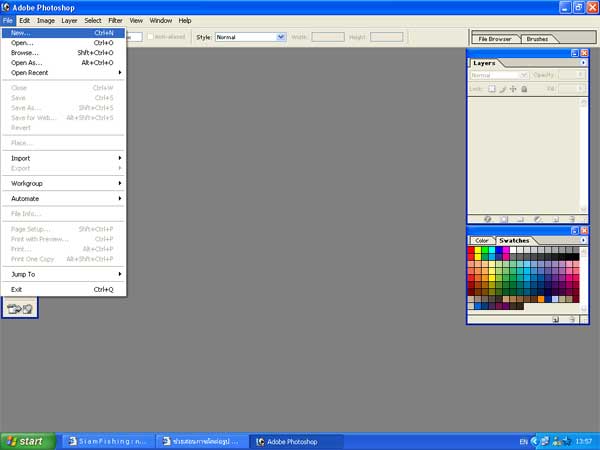This screenshot has height=450, width=600.
Task: Click the new adjustment layer icon in Layers panel
Action: (x=538, y=219)
